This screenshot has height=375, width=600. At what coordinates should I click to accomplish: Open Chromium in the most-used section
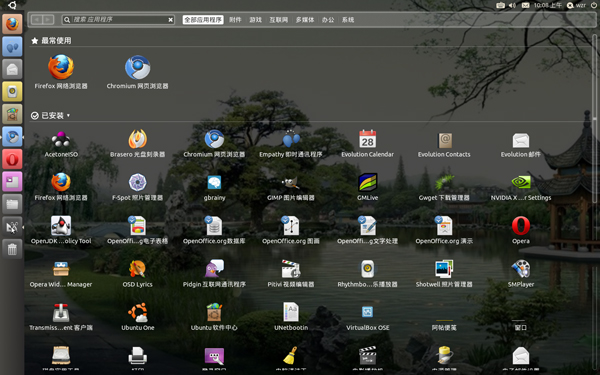(137, 72)
